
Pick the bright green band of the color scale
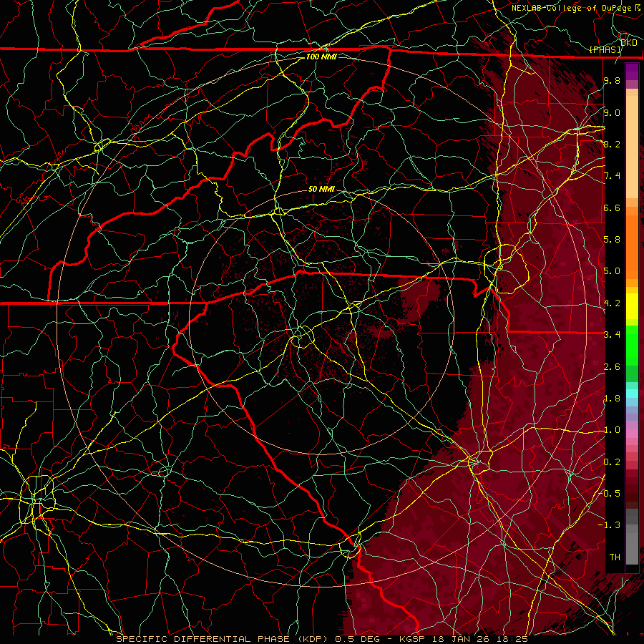point(632,345)
